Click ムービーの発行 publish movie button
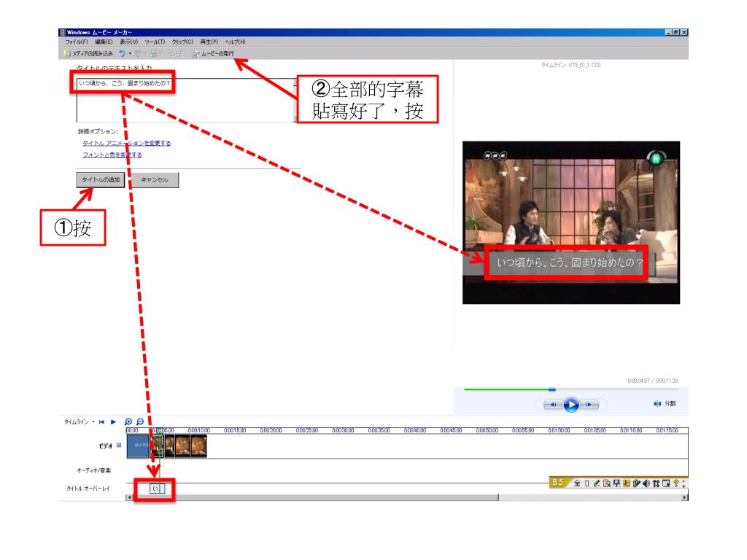 click(214, 54)
